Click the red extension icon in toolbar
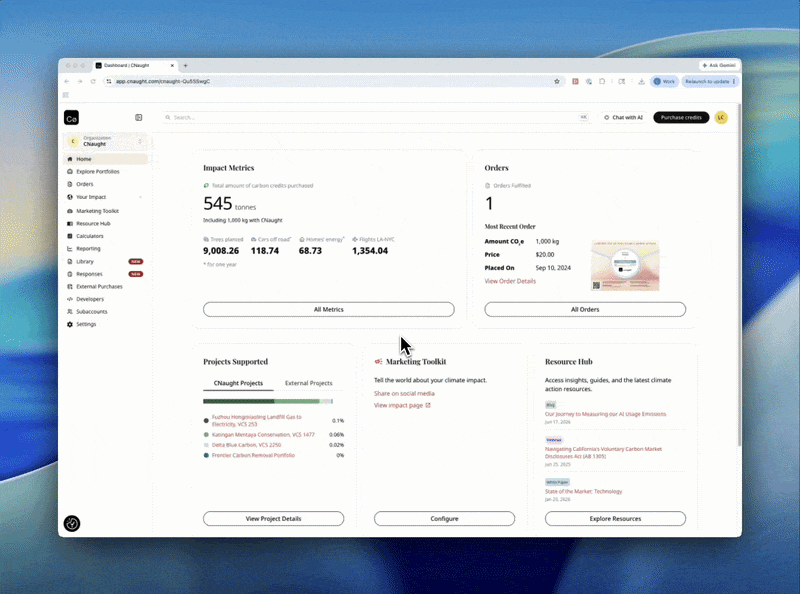 click(x=575, y=81)
